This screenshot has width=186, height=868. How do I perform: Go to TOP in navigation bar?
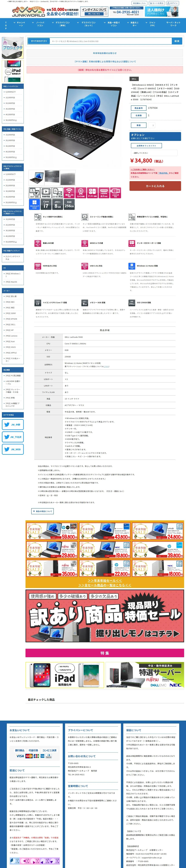tap(6, 25)
